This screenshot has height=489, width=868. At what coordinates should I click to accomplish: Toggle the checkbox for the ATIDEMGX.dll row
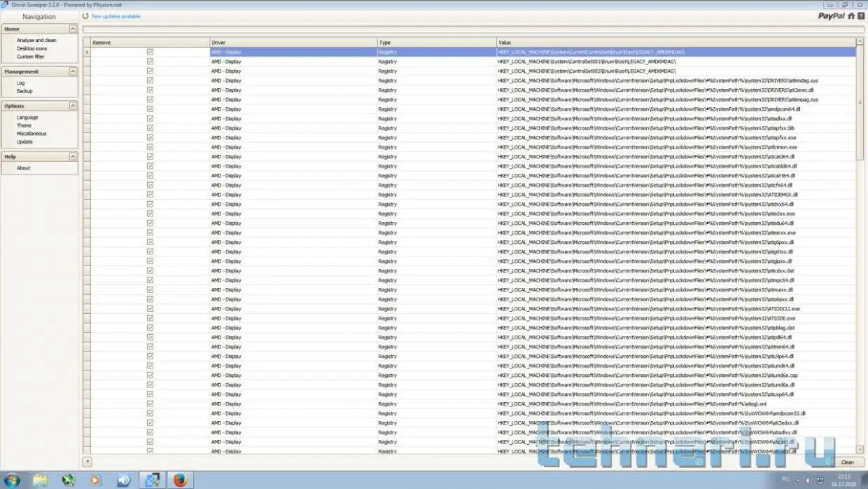[150, 195]
